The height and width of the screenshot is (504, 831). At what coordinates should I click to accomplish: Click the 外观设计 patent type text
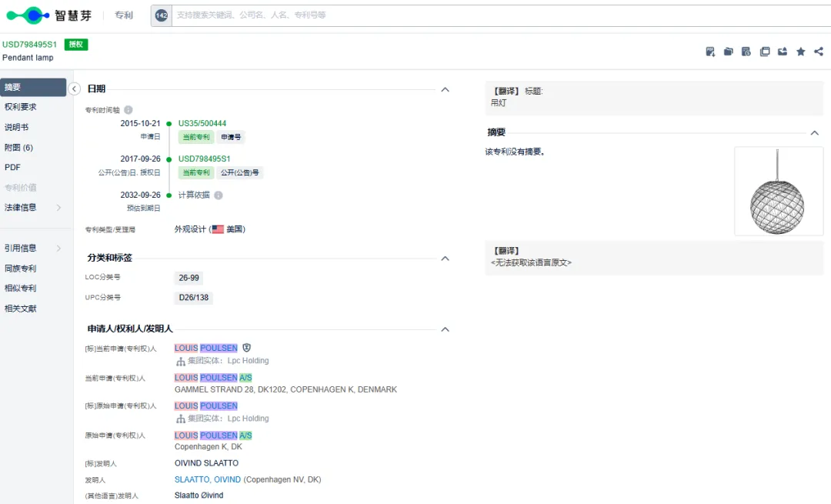(x=190, y=229)
